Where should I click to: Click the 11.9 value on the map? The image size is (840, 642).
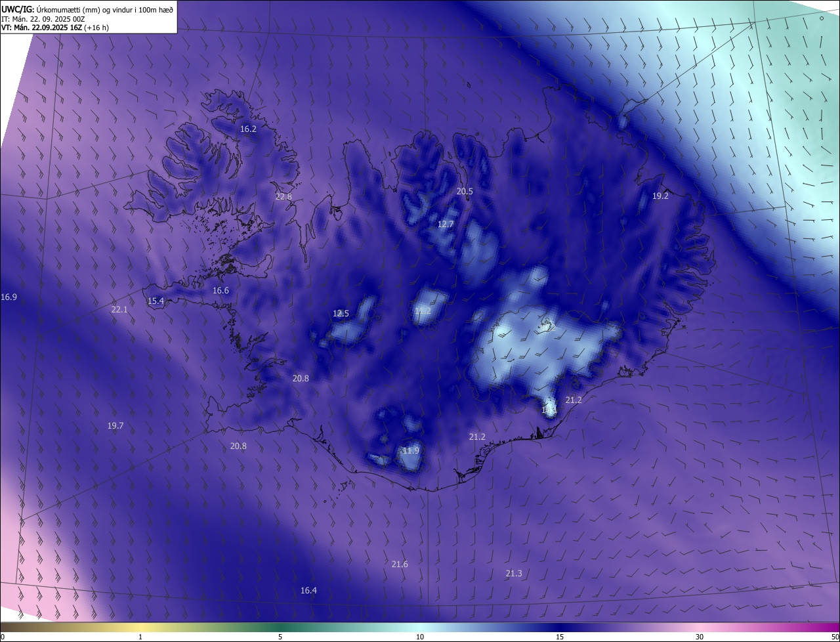tap(411, 451)
